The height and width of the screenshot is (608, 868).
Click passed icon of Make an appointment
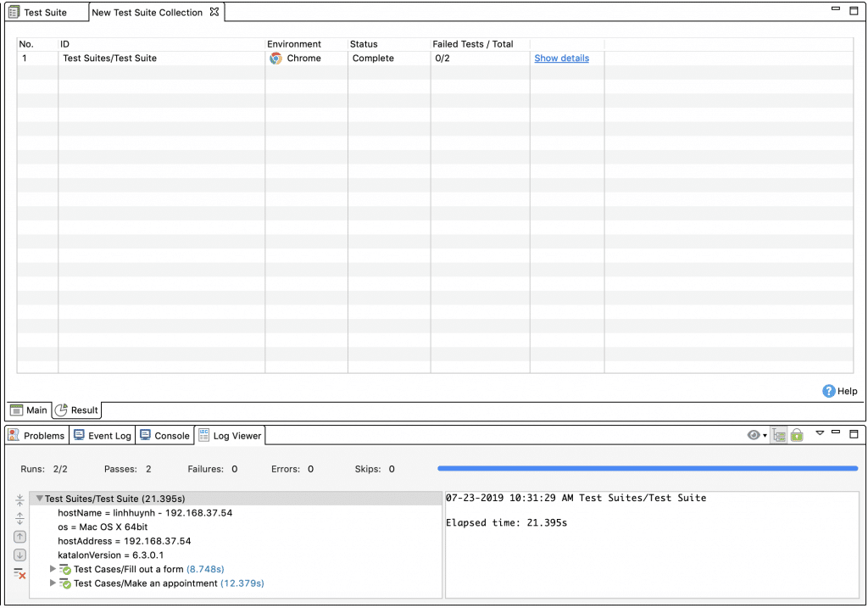pos(65,583)
